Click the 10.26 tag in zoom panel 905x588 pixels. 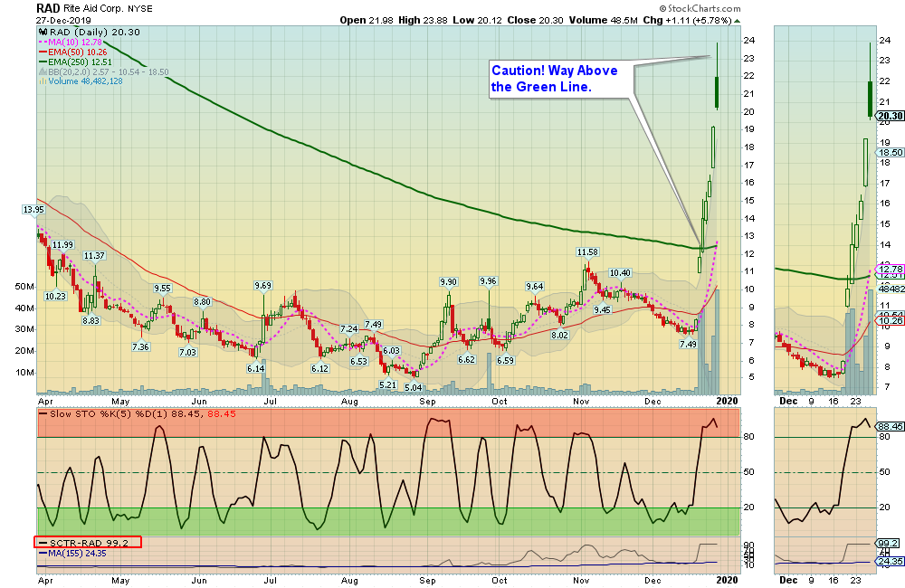(x=891, y=320)
